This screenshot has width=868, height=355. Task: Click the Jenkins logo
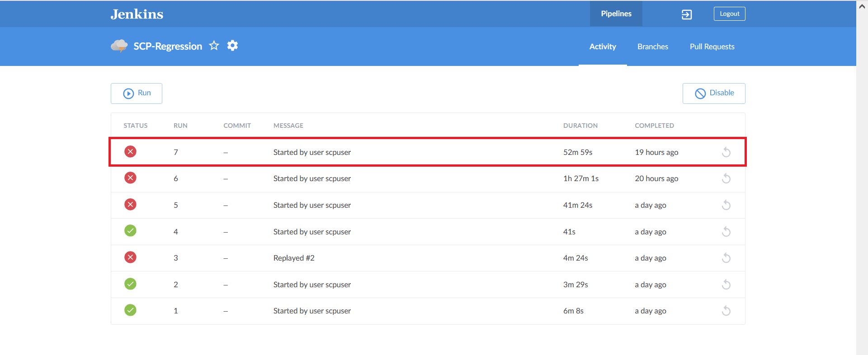(x=137, y=14)
